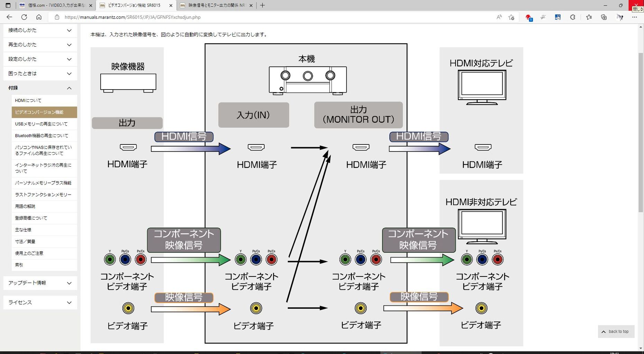Open the browser profile avatar
644x354 pixels.
[620, 17]
